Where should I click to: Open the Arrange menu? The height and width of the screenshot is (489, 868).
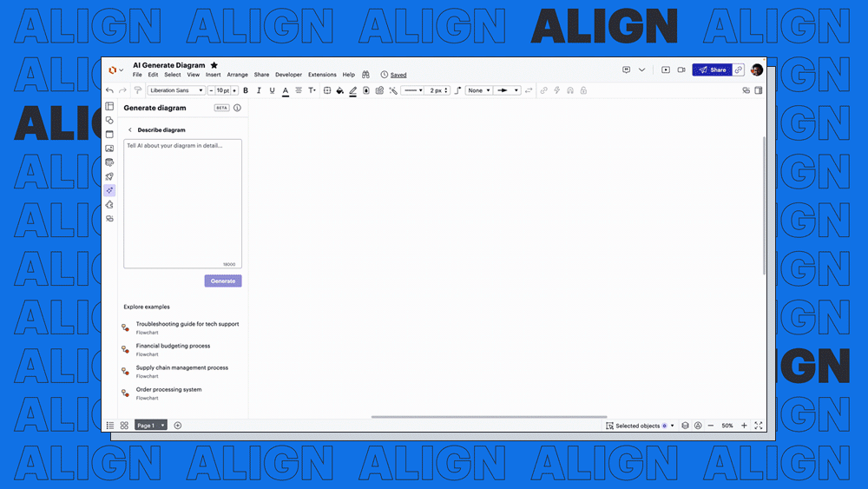tap(237, 75)
